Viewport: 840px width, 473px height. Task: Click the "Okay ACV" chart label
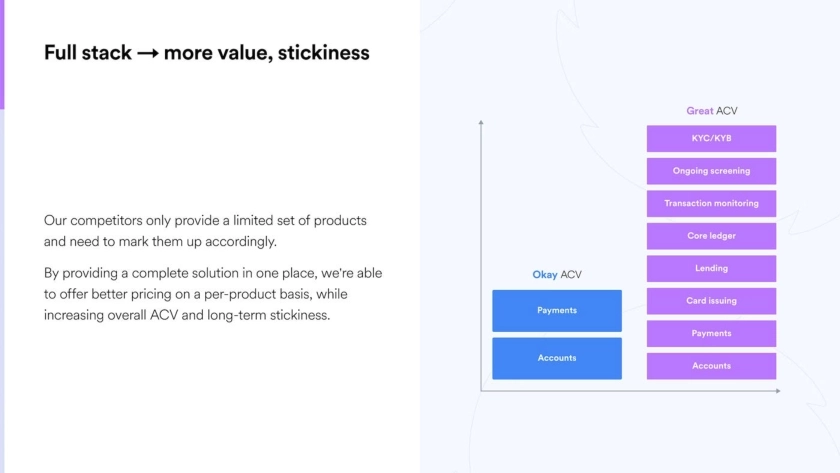(x=556, y=275)
